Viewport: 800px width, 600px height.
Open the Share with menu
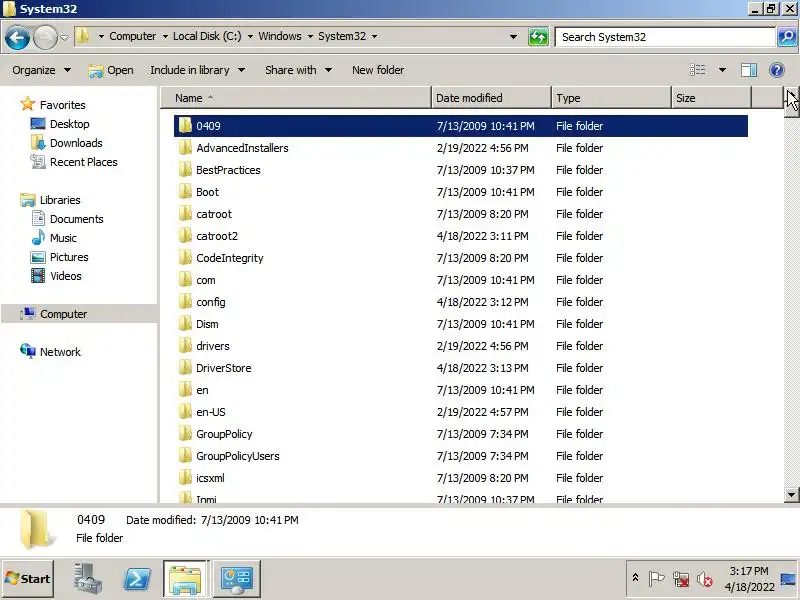click(298, 70)
